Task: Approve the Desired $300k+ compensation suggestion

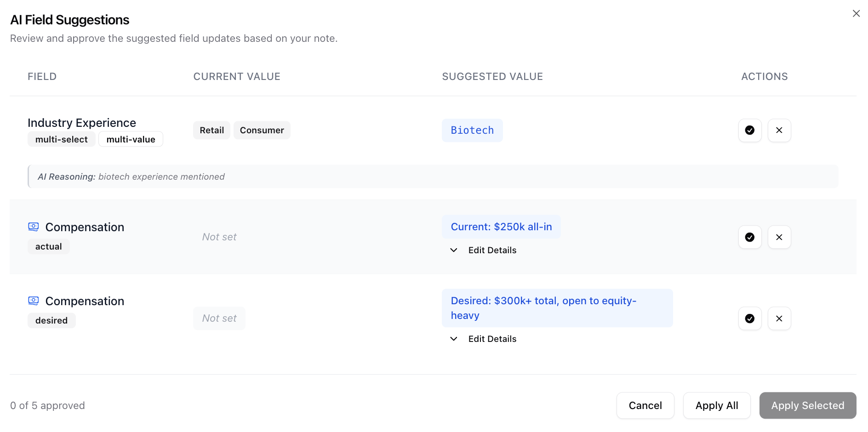Action: pyautogui.click(x=750, y=318)
